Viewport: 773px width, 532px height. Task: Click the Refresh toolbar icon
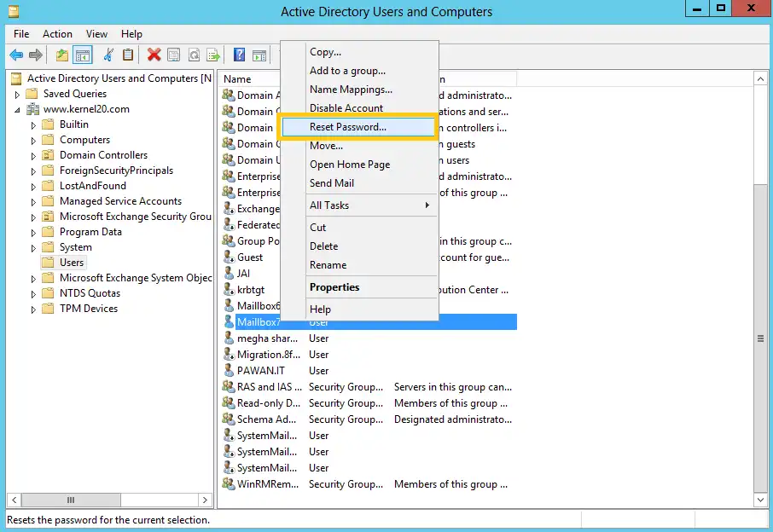pyautogui.click(x=194, y=55)
